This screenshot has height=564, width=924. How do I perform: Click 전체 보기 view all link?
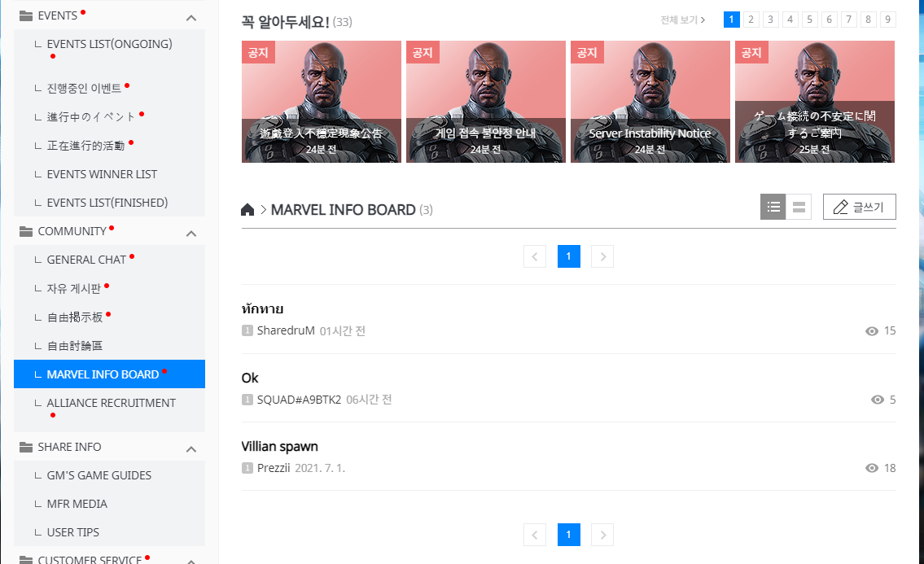click(x=682, y=20)
